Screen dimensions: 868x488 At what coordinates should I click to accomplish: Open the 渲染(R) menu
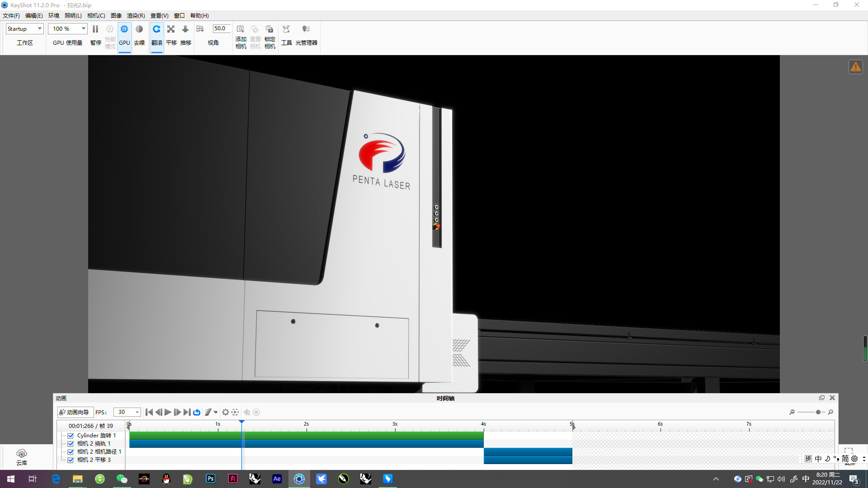pos(136,15)
